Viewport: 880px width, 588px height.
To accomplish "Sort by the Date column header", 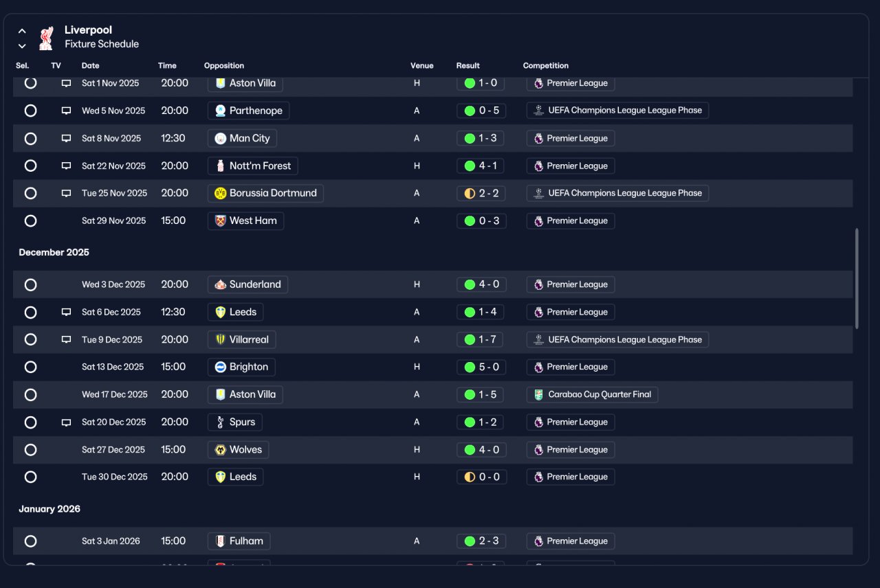I will click(90, 66).
